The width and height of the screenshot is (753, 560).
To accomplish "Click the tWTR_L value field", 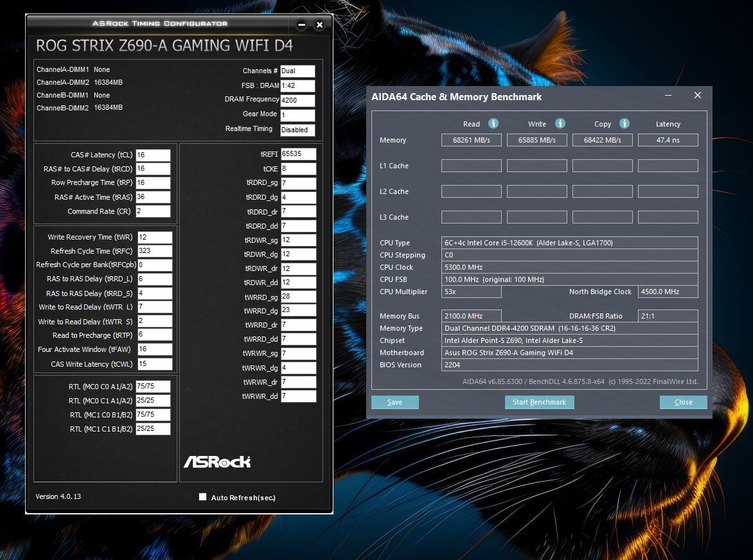I will 155,307.
